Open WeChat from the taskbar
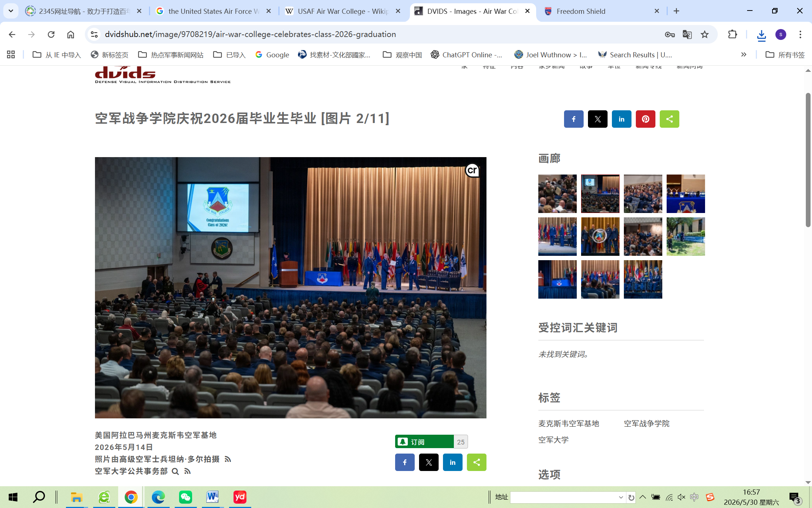The height and width of the screenshot is (508, 812). click(185, 497)
